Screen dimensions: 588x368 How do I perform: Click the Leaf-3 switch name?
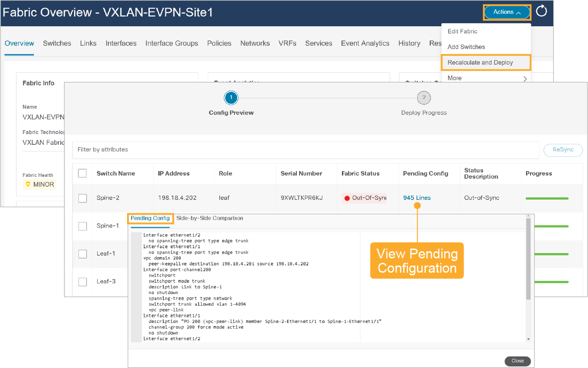point(106,282)
